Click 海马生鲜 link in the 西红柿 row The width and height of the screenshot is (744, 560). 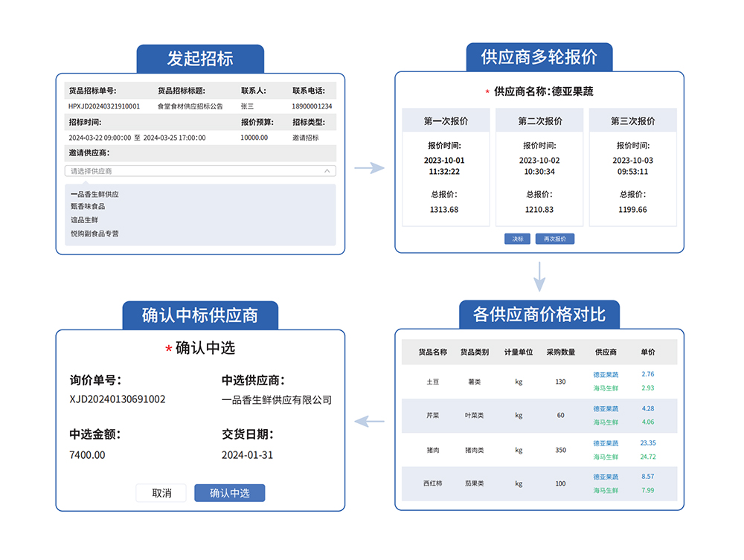(606, 491)
